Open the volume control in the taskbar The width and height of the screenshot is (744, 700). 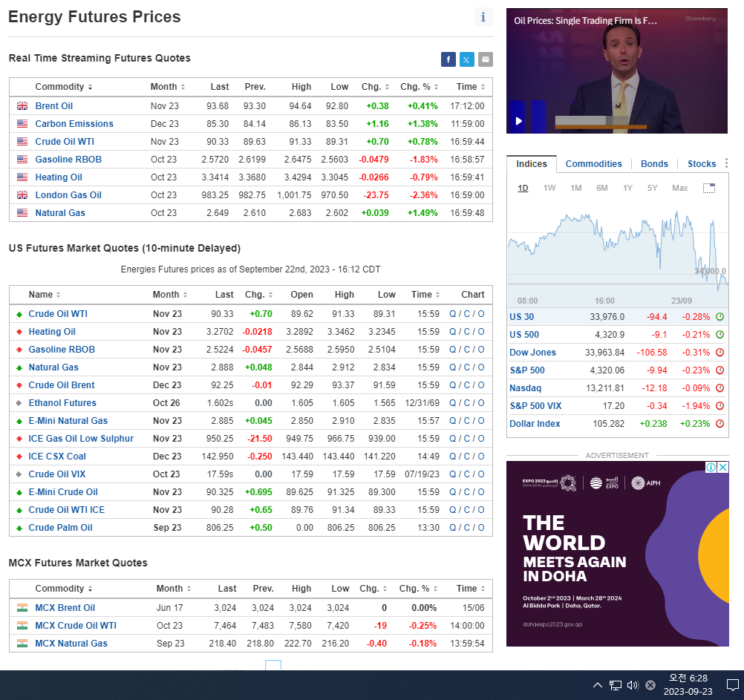click(633, 685)
